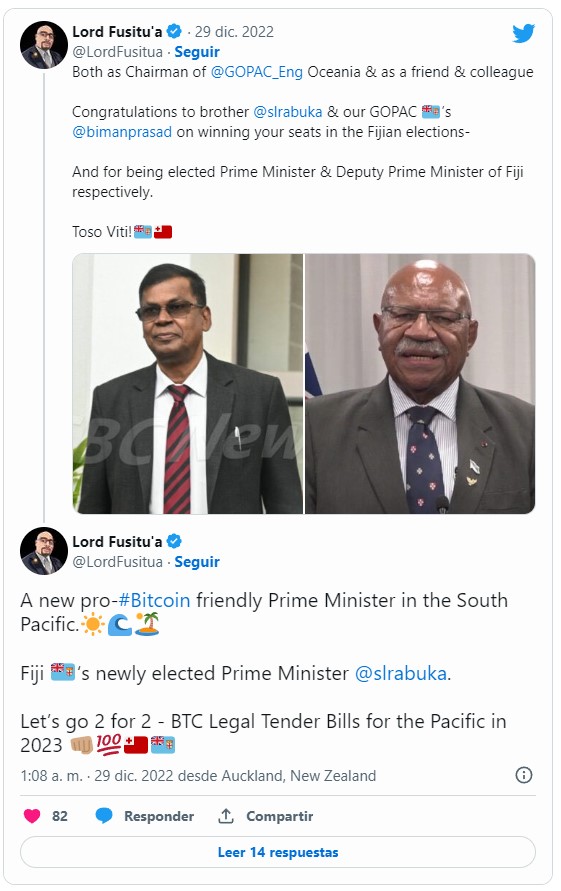The width and height of the screenshot is (561, 891).
Task: Open the #Bitcoin hashtag
Action: click(155, 600)
